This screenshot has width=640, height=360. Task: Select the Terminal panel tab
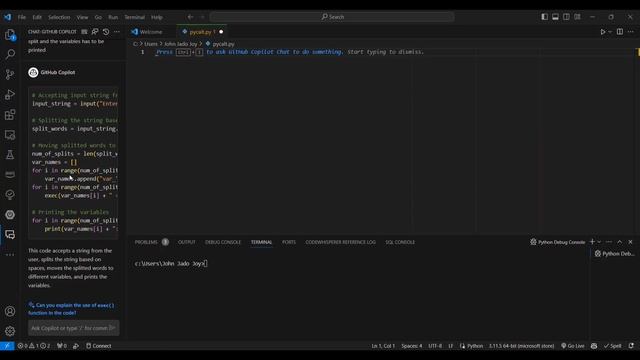click(261, 242)
